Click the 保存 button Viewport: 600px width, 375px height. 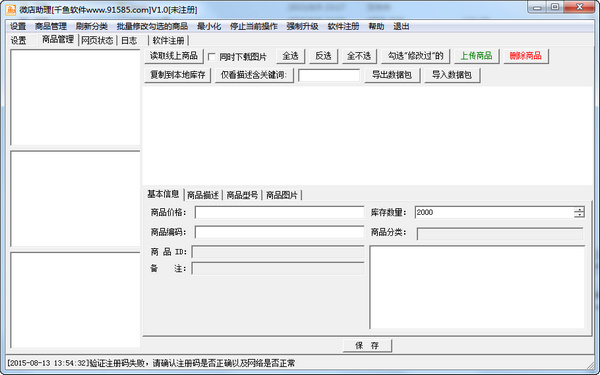[367, 346]
